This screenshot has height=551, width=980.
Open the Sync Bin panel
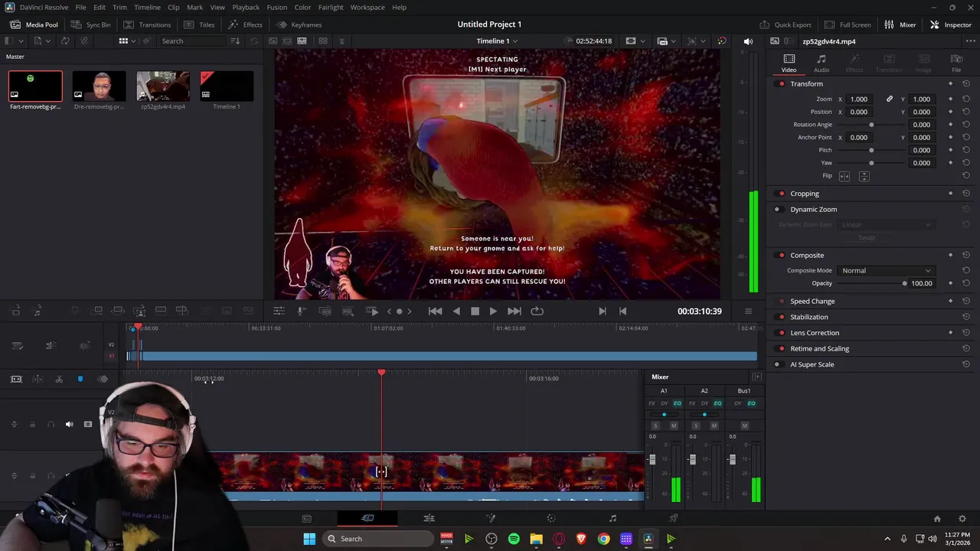90,24
